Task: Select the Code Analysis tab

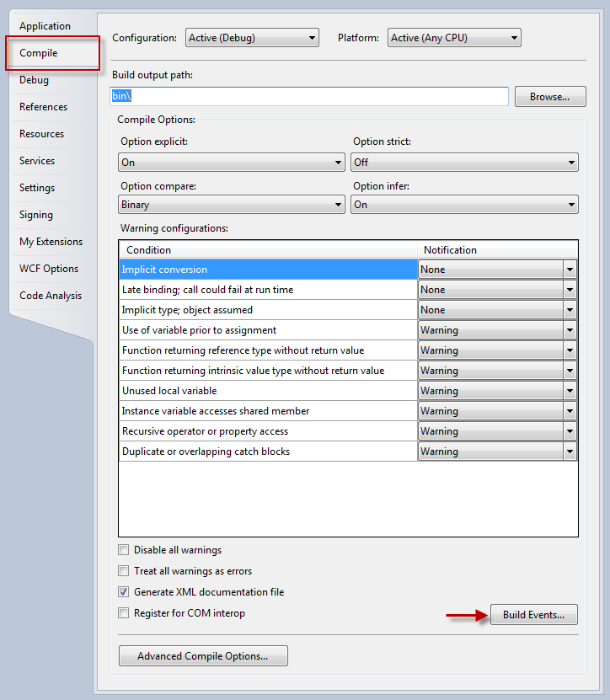Action: click(x=51, y=296)
